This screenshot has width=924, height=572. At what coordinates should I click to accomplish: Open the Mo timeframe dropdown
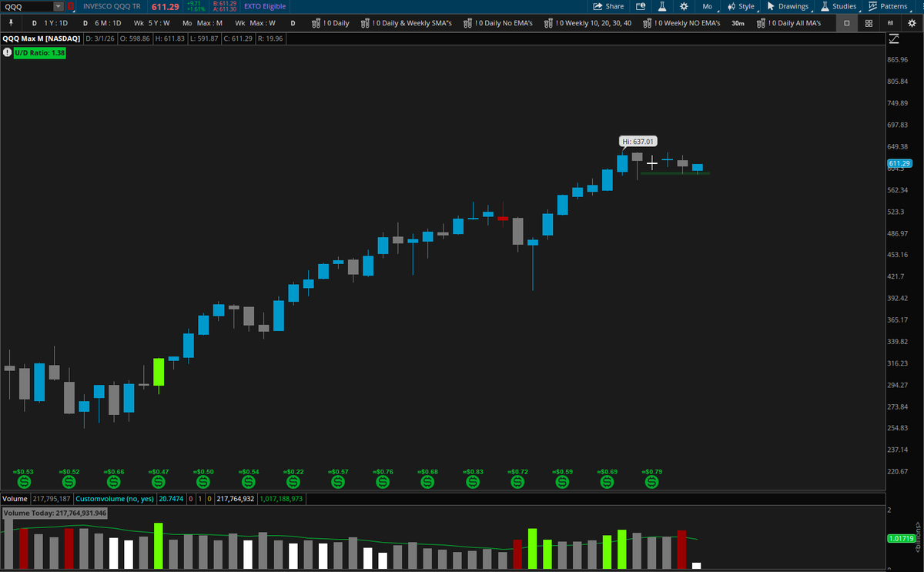[x=707, y=6]
